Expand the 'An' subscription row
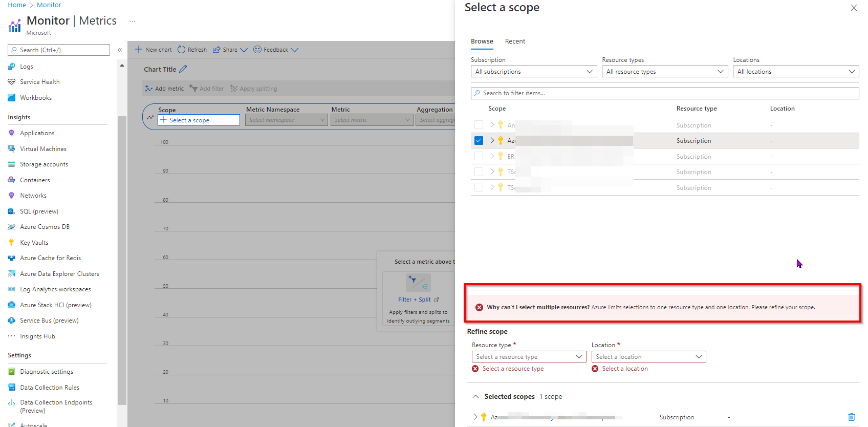868x427 pixels. pyautogui.click(x=492, y=125)
